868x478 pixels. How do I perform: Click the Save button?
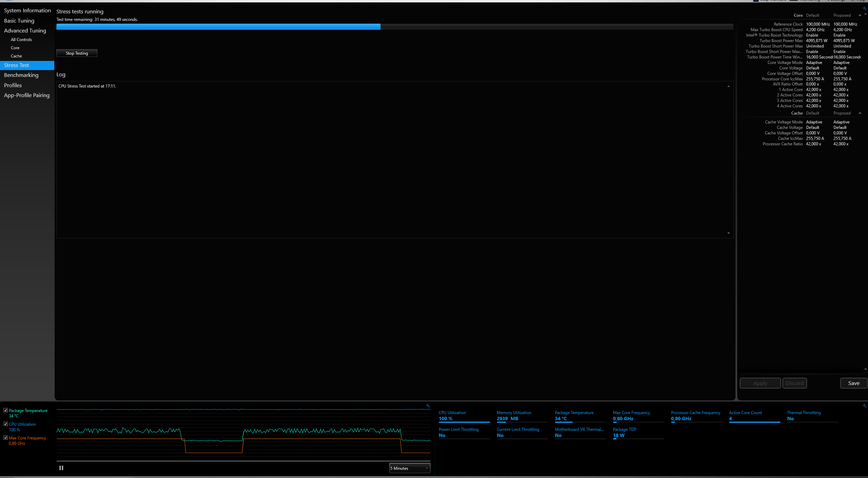(853, 383)
